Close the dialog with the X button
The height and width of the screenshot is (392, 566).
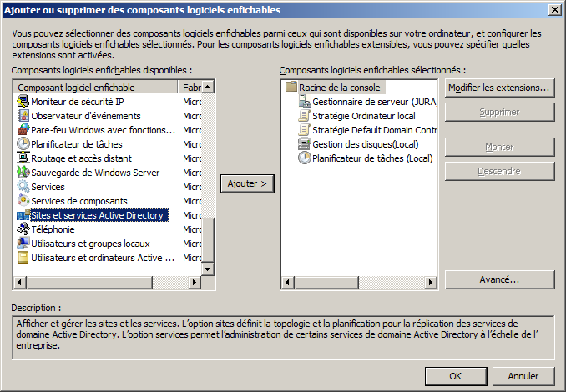coord(554,9)
